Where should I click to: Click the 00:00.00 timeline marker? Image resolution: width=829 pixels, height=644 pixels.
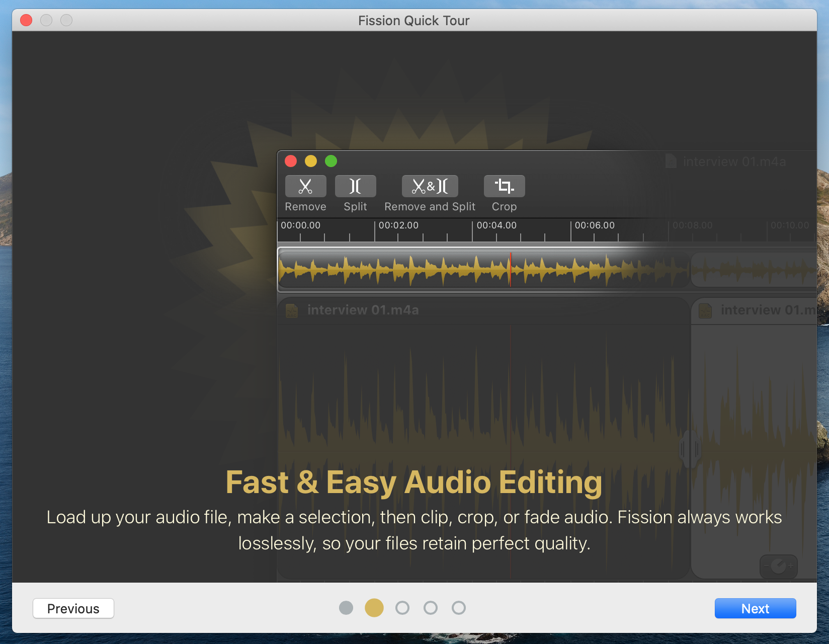(300, 225)
